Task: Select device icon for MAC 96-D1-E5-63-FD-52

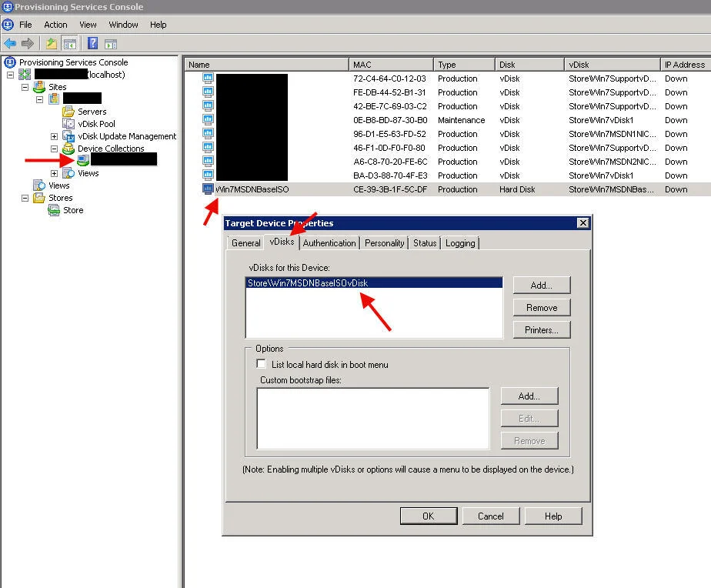Action: [208, 133]
